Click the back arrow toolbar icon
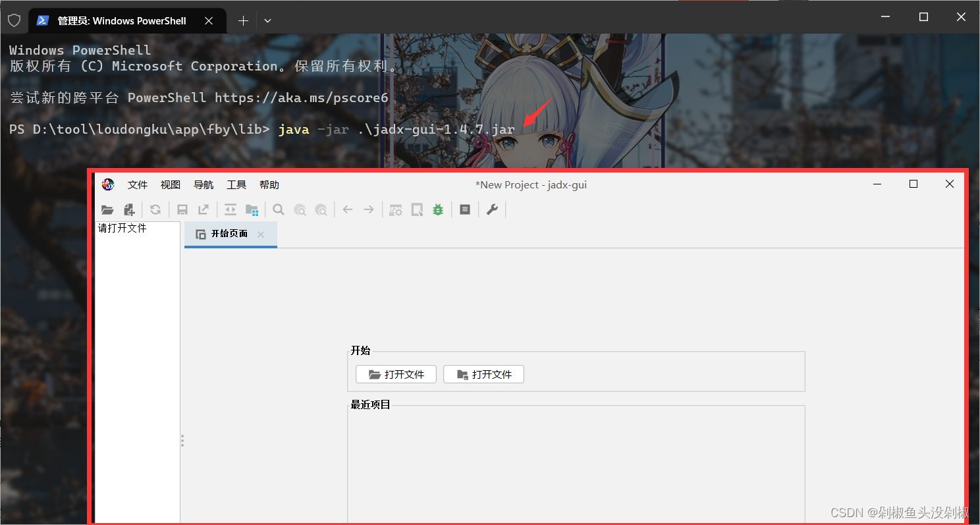The height and width of the screenshot is (525, 980). (348, 210)
